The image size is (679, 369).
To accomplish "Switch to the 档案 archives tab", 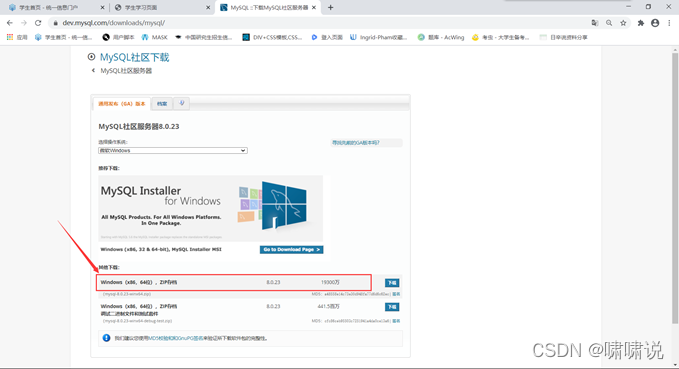I will [162, 104].
